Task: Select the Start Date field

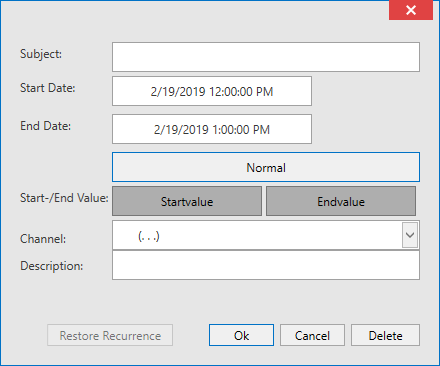Action: pyautogui.click(x=212, y=91)
